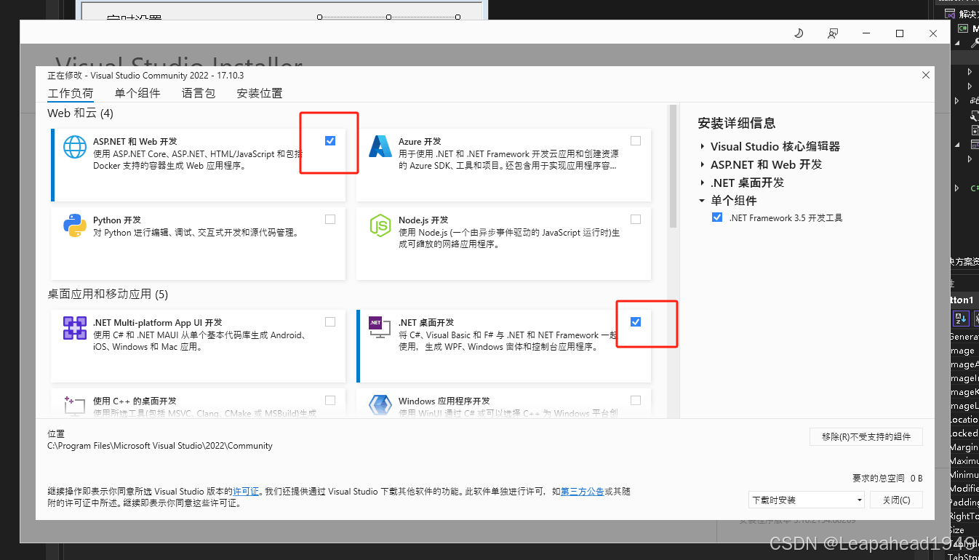The image size is (979, 560).
Task: Switch to the 工作负荷 tab
Action: pyautogui.click(x=71, y=93)
